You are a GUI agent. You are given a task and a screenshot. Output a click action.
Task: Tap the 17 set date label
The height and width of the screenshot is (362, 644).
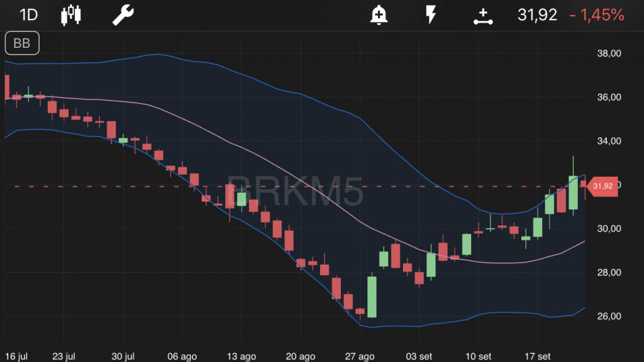(x=537, y=356)
